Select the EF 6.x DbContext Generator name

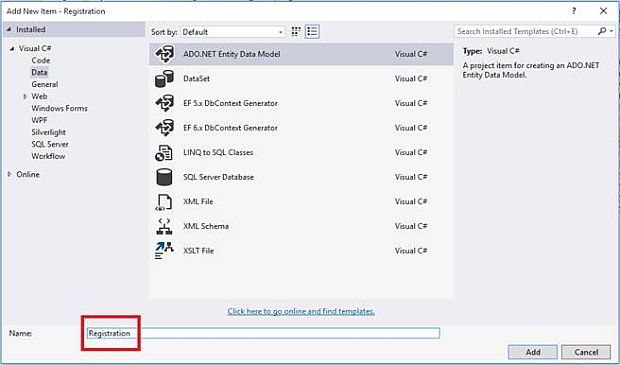(230, 128)
